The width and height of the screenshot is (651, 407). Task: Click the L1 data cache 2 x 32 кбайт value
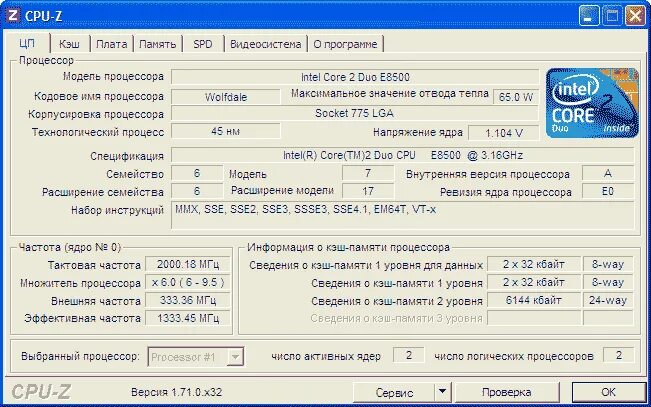tap(534, 265)
